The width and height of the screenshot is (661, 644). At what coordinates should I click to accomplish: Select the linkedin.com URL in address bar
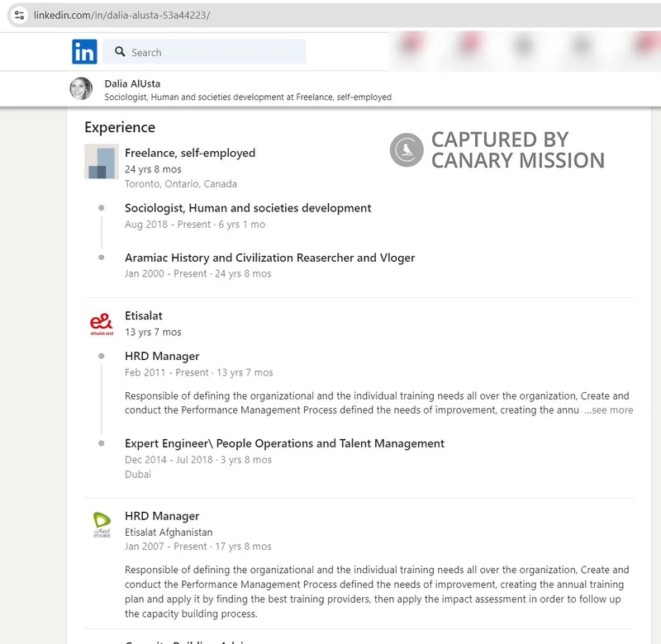pyautogui.click(x=121, y=15)
